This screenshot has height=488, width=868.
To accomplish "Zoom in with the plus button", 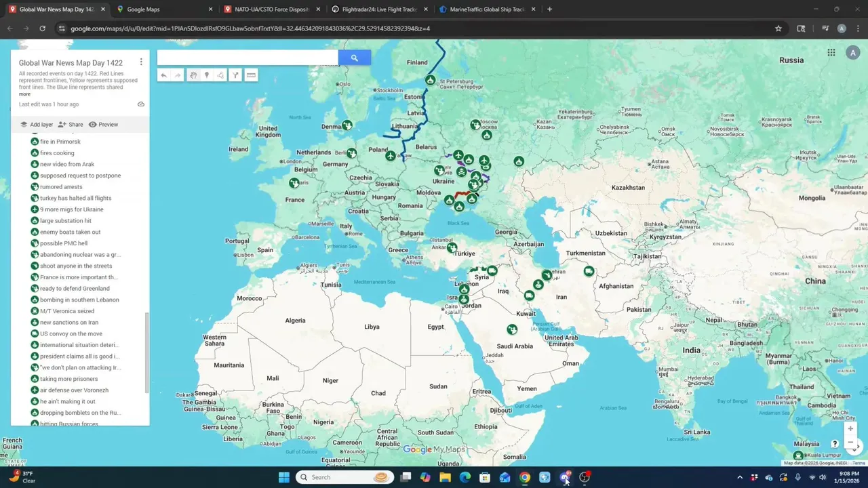I will click(850, 428).
